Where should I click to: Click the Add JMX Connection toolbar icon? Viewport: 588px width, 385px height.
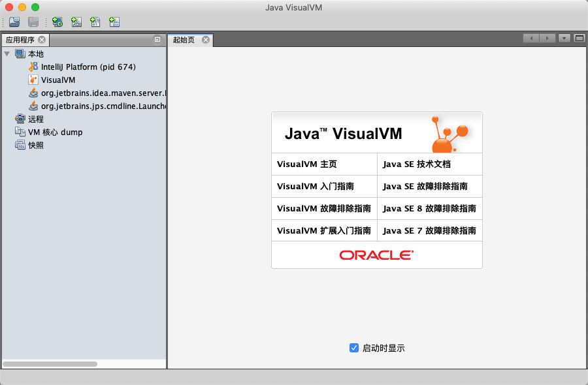(76, 22)
